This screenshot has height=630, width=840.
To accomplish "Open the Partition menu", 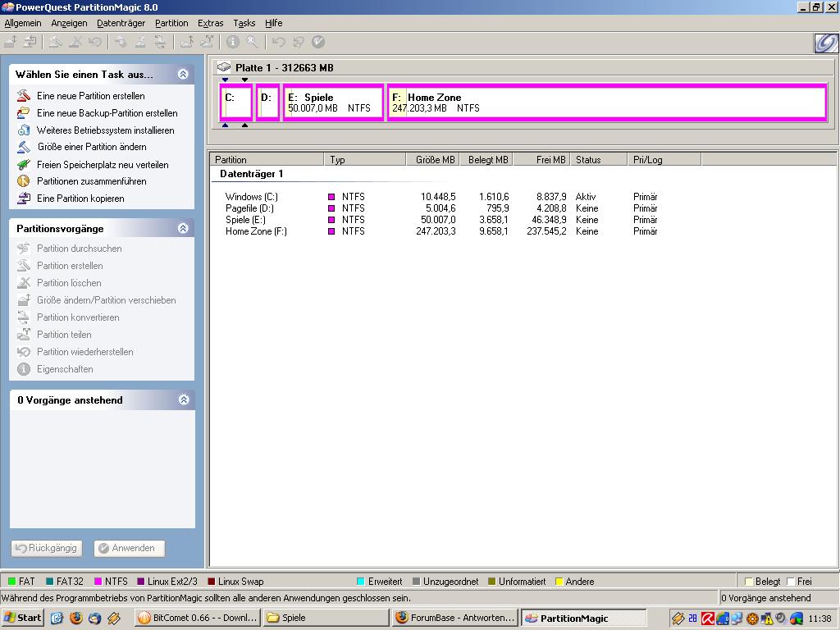I will 171,23.
